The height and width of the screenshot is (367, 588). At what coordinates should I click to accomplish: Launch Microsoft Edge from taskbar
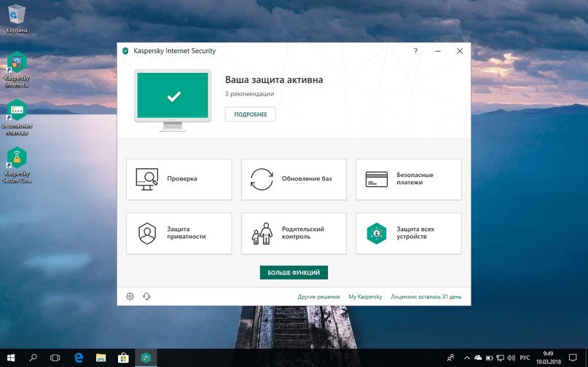(x=79, y=358)
